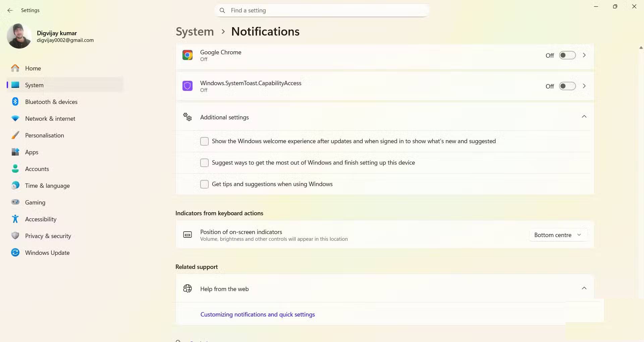Click the digvijay0002@gmail.com email text
The image size is (644, 342).
tap(65, 40)
